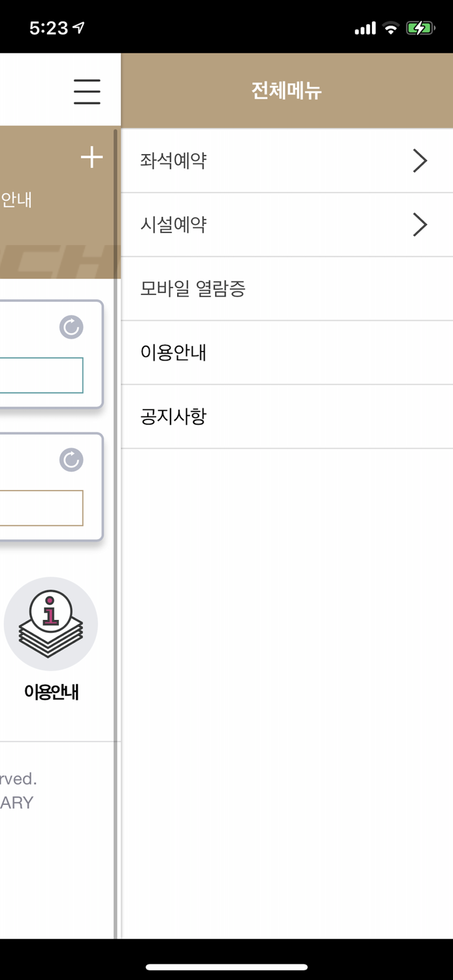
Task: Tap the 이용안내 information icon
Action: pyautogui.click(x=50, y=623)
